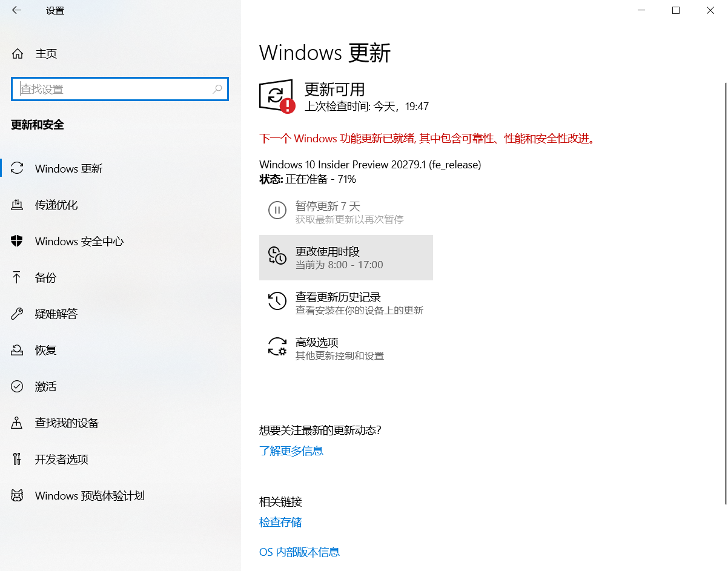Viewport: 728px width, 571px height.
Task: Click the 更新可用 status heading
Action: (334, 90)
